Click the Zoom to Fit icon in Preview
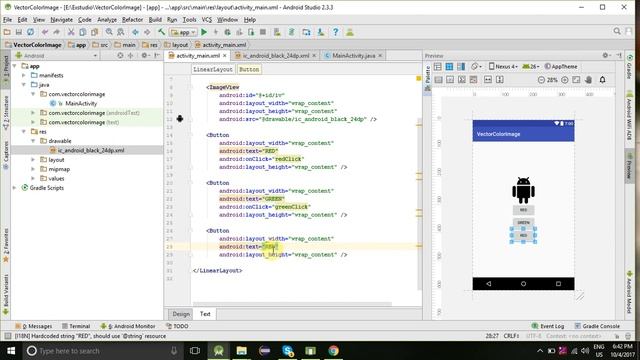 [576, 80]
